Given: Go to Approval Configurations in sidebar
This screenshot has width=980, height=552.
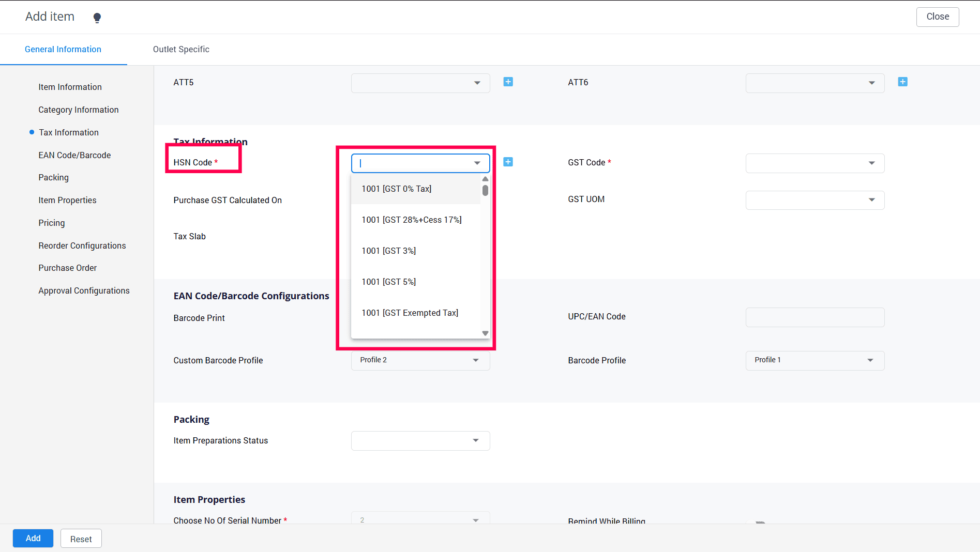Looking at the screenshot, I should coord(84,291).
